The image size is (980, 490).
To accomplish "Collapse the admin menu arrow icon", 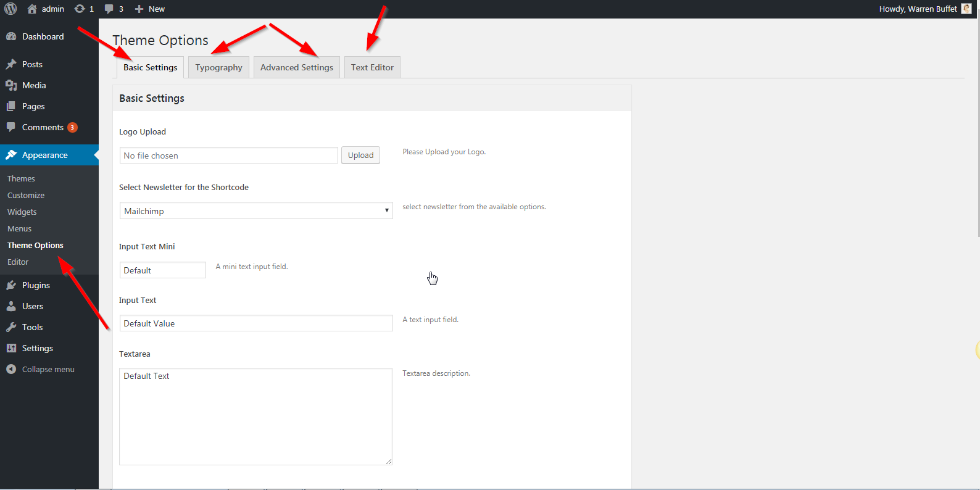I will (11, 369).
